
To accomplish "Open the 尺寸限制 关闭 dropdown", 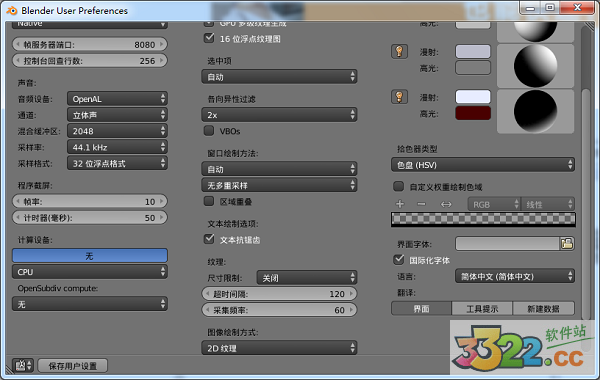I will click(307, 278).
